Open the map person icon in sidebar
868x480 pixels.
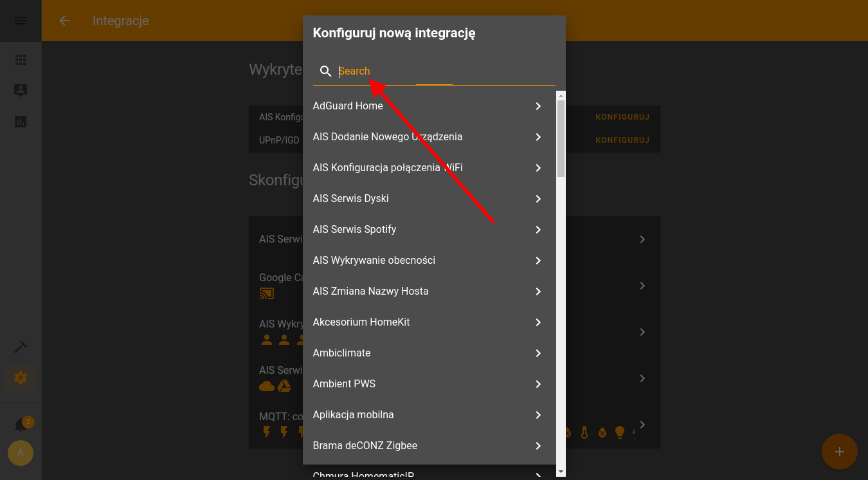21,91
